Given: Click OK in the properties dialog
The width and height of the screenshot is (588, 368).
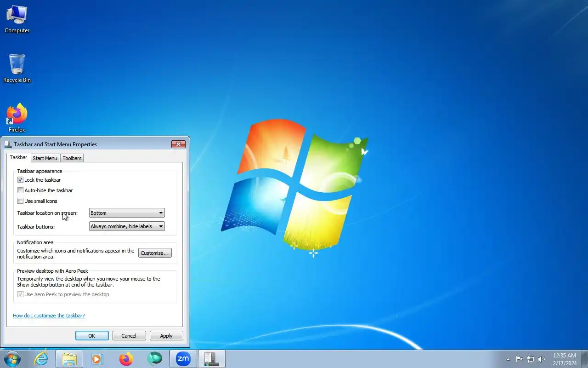Looking at the screenshot, I should click(92, 336).
